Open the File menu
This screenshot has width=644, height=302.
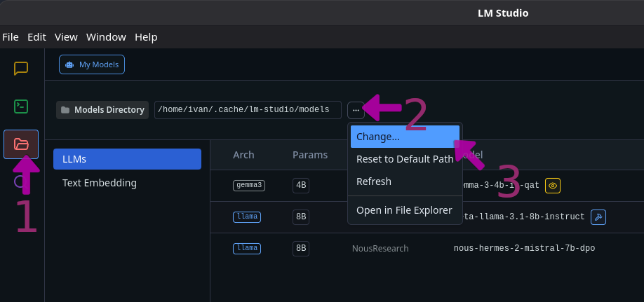(x=11, y=37)
